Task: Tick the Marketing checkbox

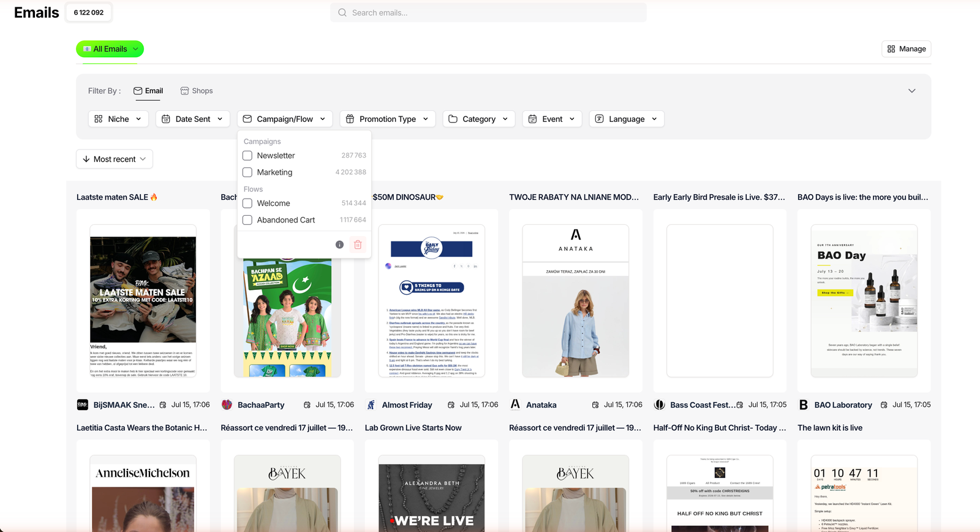Action: 247,172
